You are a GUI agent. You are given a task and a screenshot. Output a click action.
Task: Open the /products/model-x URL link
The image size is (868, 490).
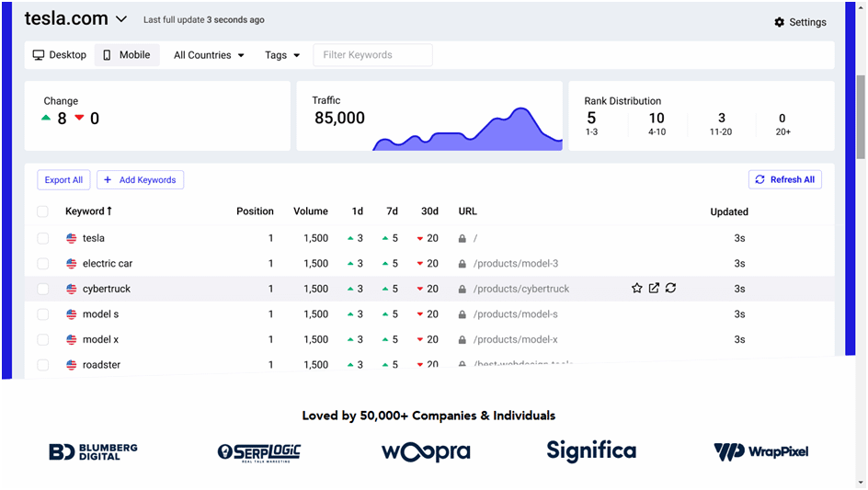[x=515, y=340]
